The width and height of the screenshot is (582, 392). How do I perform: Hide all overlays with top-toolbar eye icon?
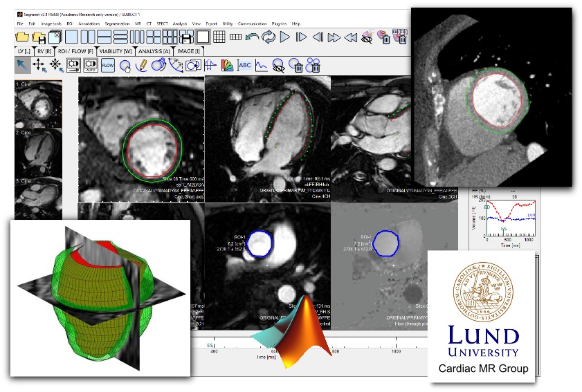point(367,37)
